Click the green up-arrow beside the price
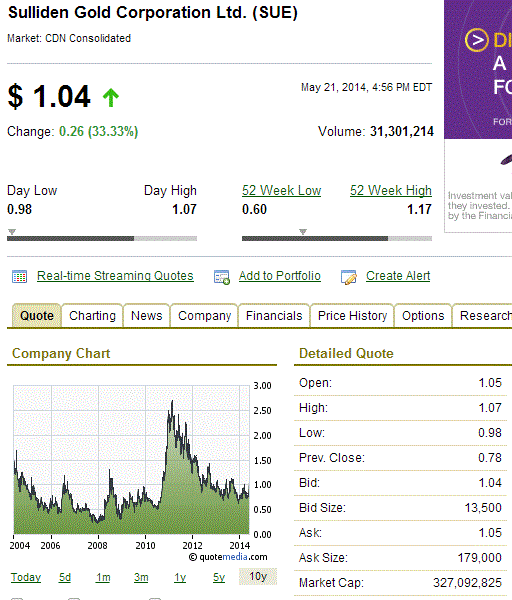The height and width of the screenshot is (600, 512). coord(111,98)
